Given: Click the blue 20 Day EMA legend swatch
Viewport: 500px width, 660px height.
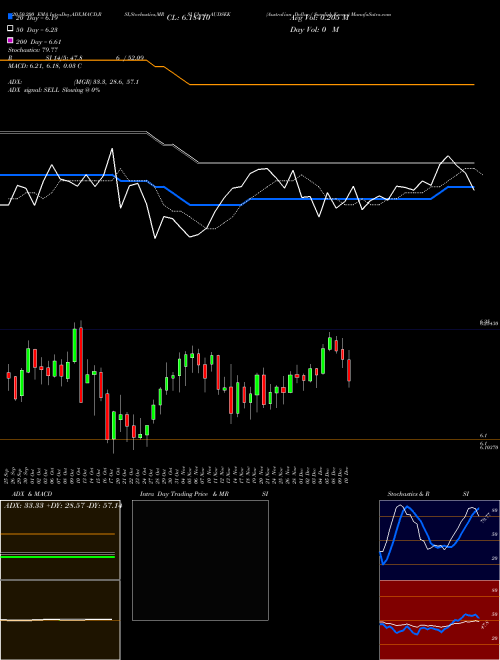Looking at the screenshot, I should point(10,17).
